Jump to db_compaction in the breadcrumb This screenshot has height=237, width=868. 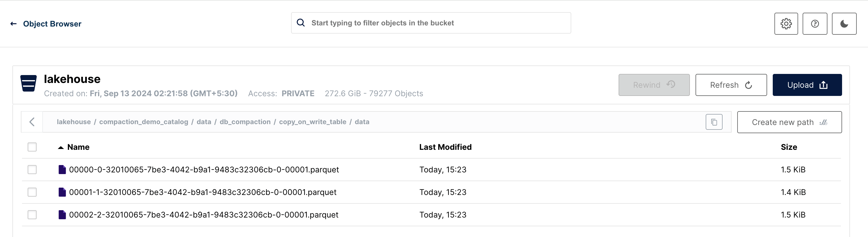point(245,122)
